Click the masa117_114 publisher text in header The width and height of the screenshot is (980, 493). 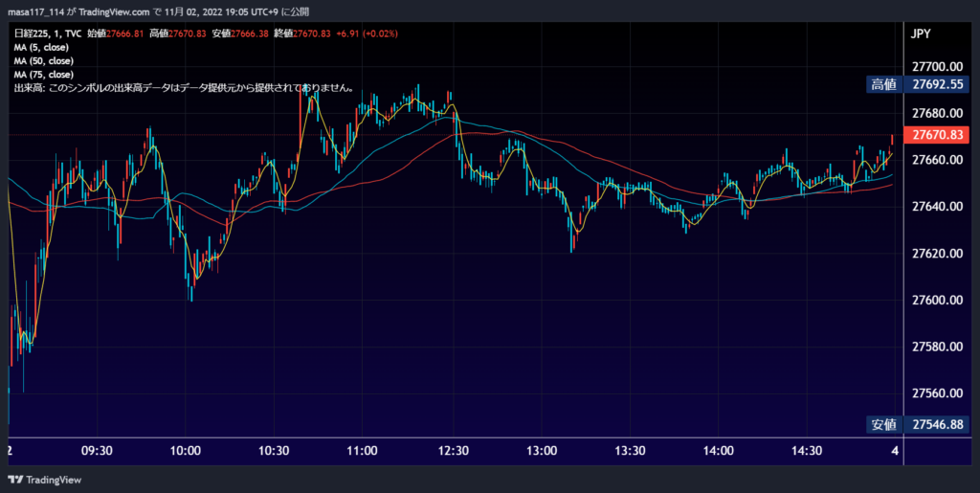tap(36, 11)
